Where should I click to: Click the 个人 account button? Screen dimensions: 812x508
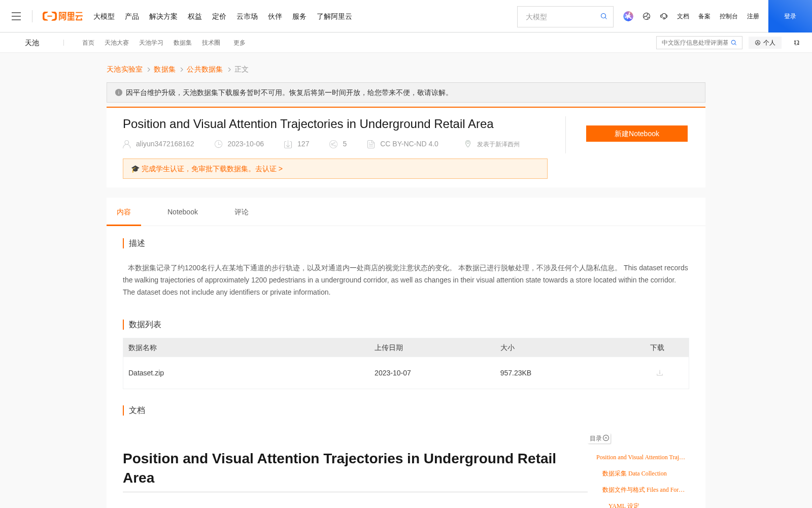(x=765, y=43)
